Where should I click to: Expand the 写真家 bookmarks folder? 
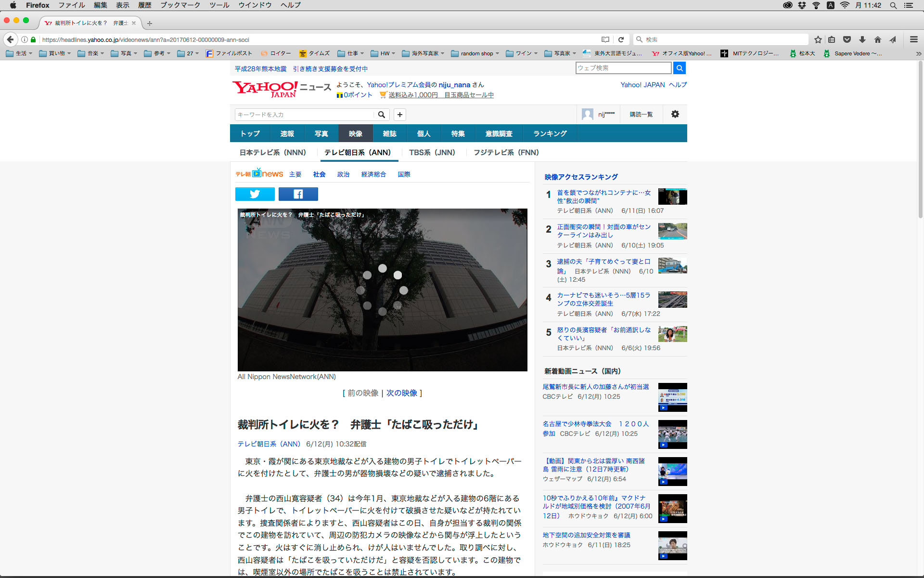(560, 53)
